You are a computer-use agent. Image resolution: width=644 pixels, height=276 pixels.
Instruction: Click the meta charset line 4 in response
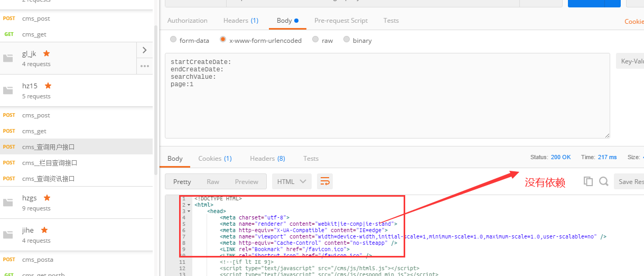click(255, 217)
